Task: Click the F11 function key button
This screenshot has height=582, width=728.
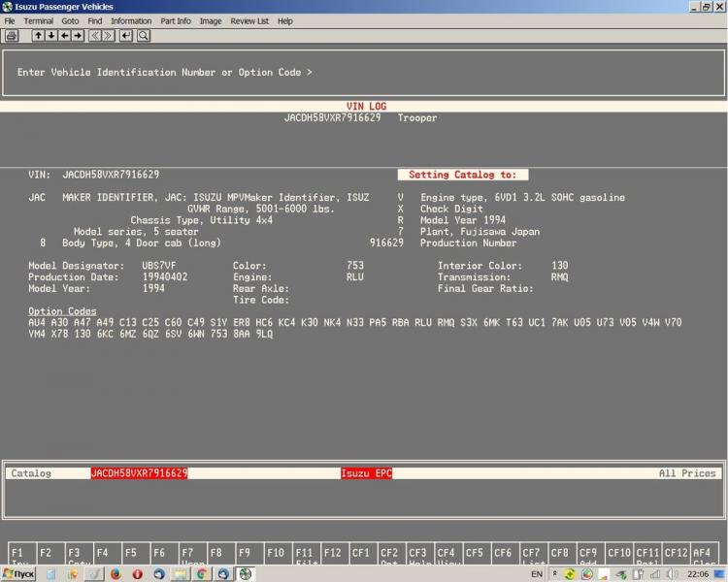Action: 307,553
